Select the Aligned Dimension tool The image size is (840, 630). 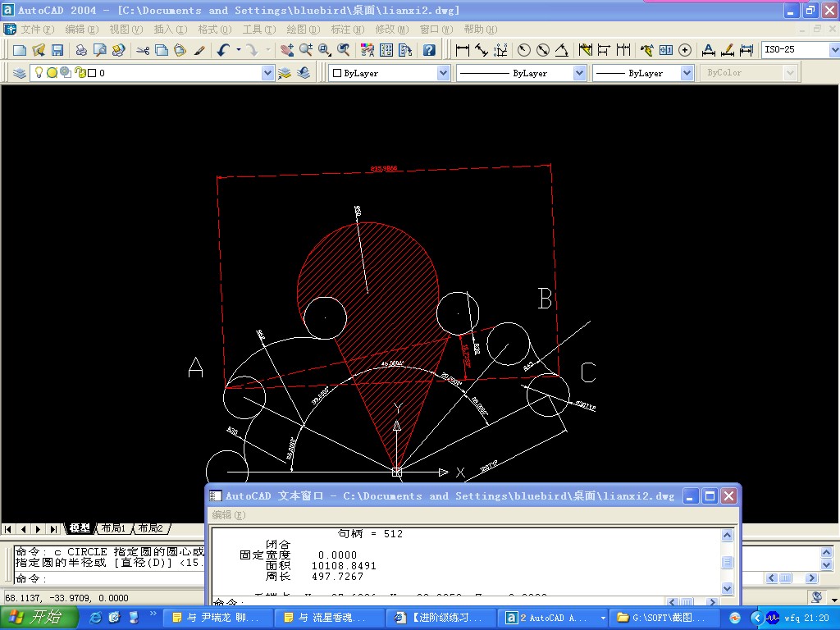481,50
